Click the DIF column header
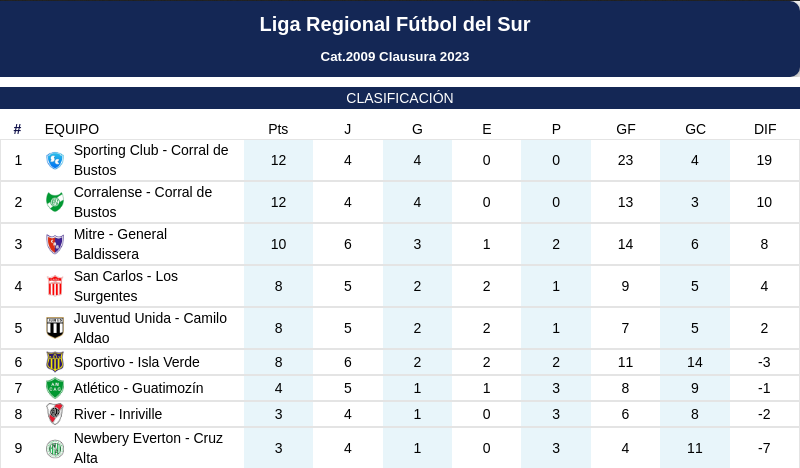 click(765, 129)
